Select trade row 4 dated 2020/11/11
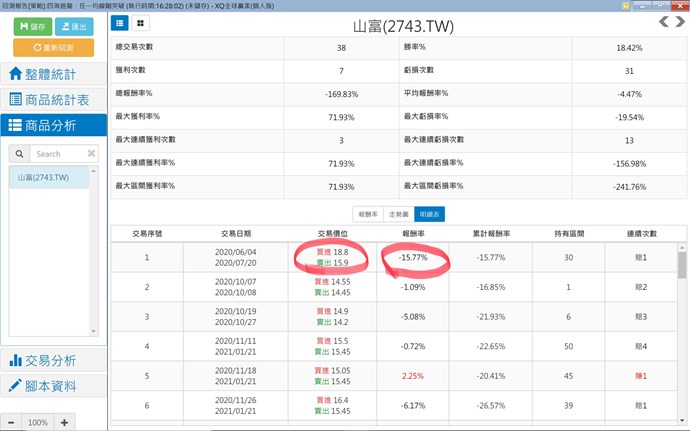Viewport: 690px width, 431px height. [394, 346]
